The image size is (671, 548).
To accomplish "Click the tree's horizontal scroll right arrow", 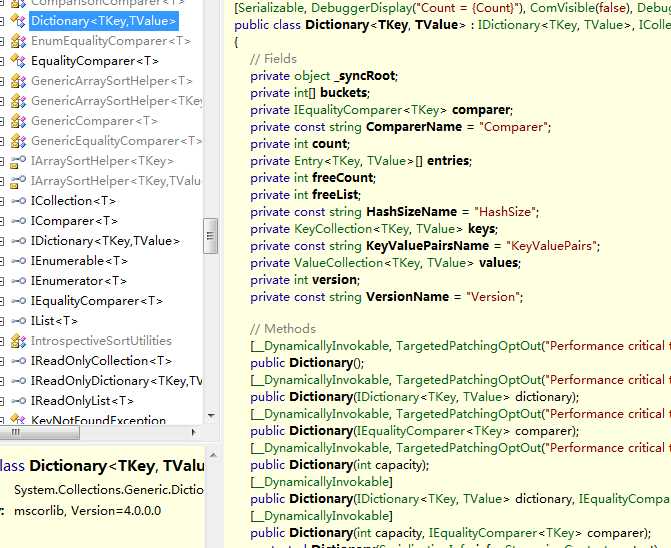I will pos(193,432).
